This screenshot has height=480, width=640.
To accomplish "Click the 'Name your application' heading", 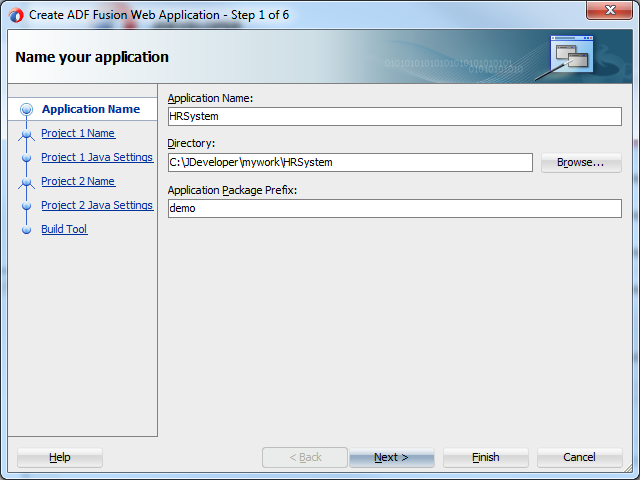I will point(92,57).
